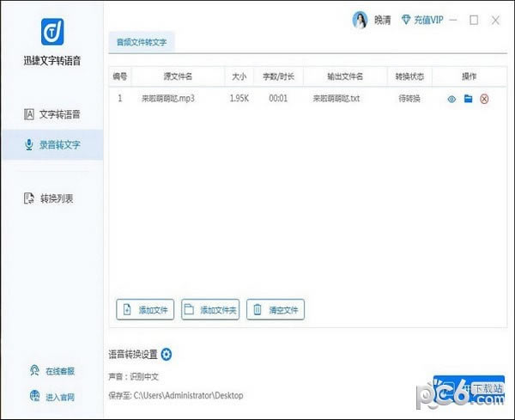Open the 文字转语音 sidebar section
This screenshot has width=515, height=420.
(51, 114)
